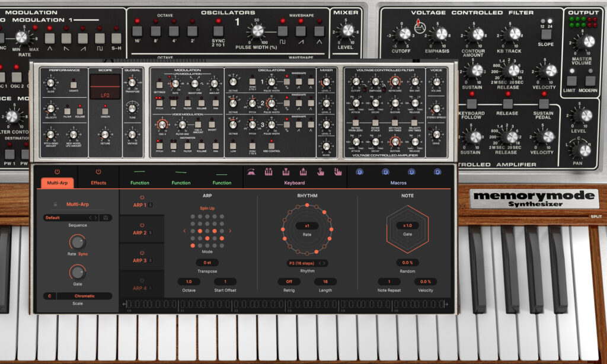Click the solo S icon beside ARP 2
607x364 pixels.
[x=150, y=233]
